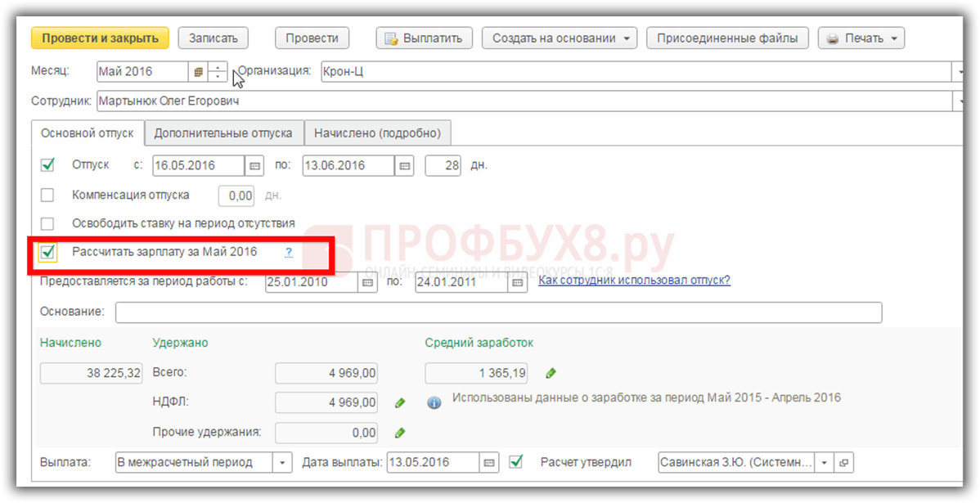Click Всего withheld amount 4 969,00
Viewport: 980px width, 503px height.
point(326,374)
